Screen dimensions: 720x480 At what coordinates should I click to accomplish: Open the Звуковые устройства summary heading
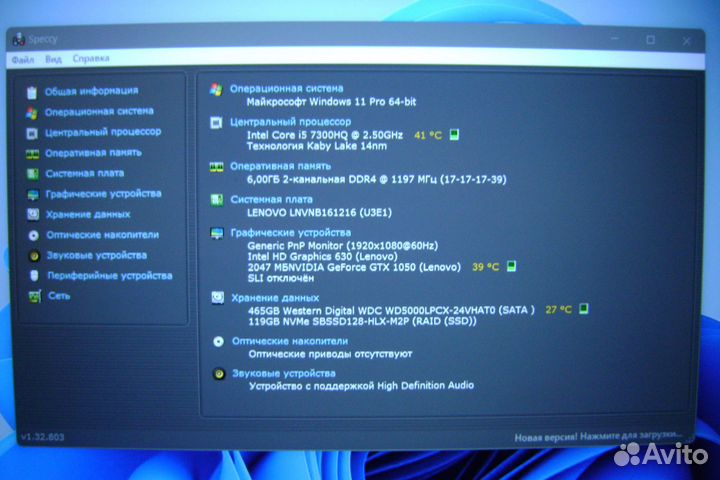coord(284,373)
